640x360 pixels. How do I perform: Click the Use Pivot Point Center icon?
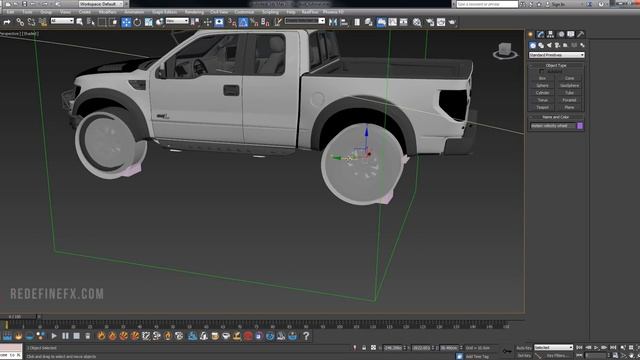[x=195, y=22]
